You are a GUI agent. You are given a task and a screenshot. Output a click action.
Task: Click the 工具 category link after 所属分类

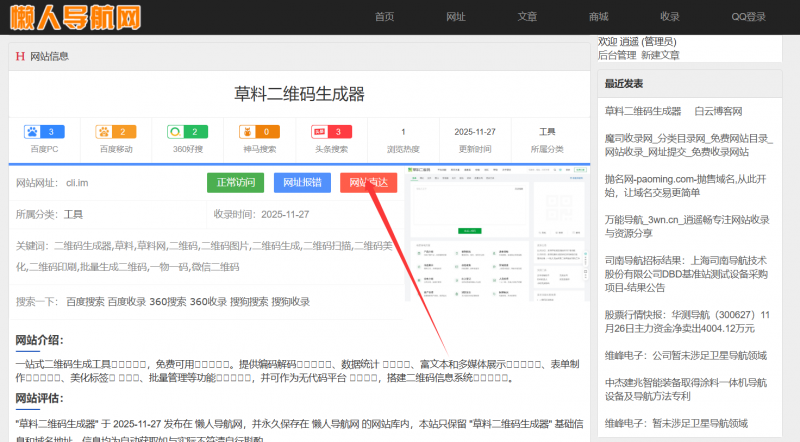tap(73, 214)
